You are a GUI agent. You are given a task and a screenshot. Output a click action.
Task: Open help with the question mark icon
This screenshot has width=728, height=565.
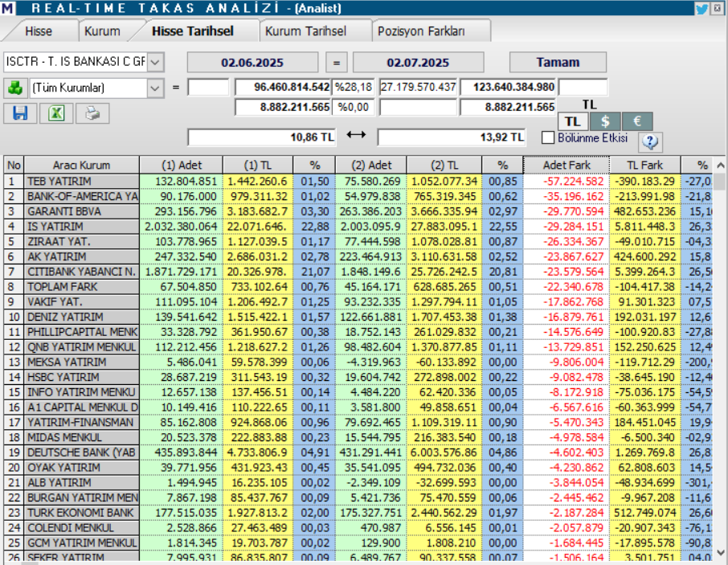[x=650, y=141]
